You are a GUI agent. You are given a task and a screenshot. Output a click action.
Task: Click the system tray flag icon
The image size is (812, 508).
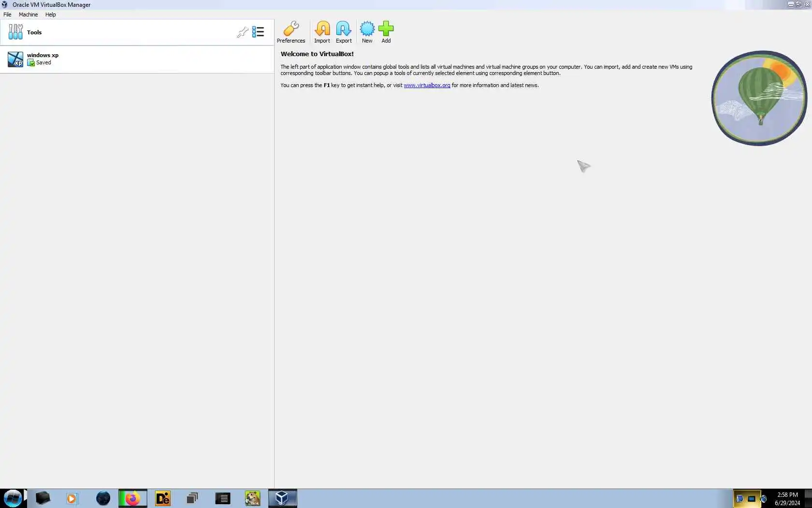[739, 499]
